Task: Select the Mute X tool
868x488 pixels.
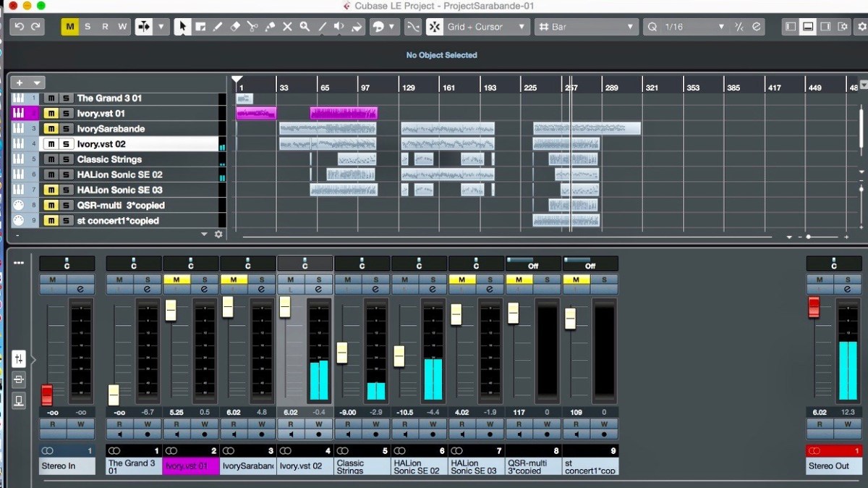Action: coord(287,27)
